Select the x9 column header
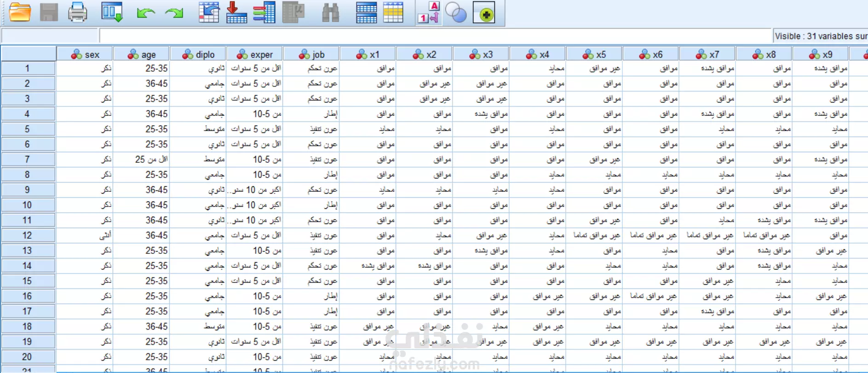The height and width of the screenshot is (373, 868). point(821,54)
